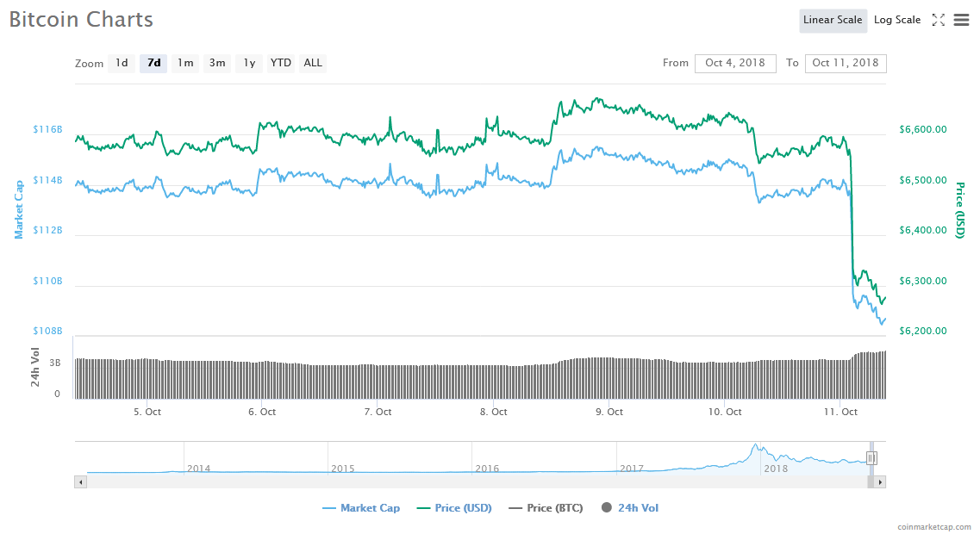Select the ALL zoom range

pyautogui.click(x=313, y=63)
